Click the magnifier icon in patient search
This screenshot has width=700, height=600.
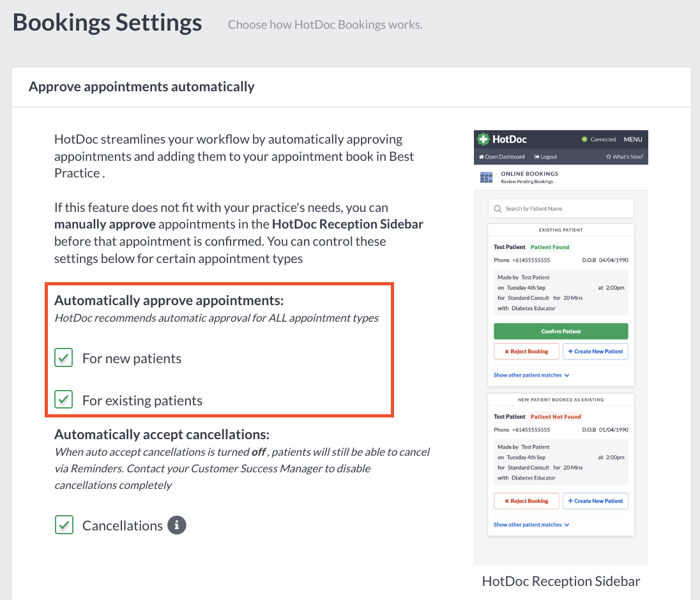click(x=498, y=209)
